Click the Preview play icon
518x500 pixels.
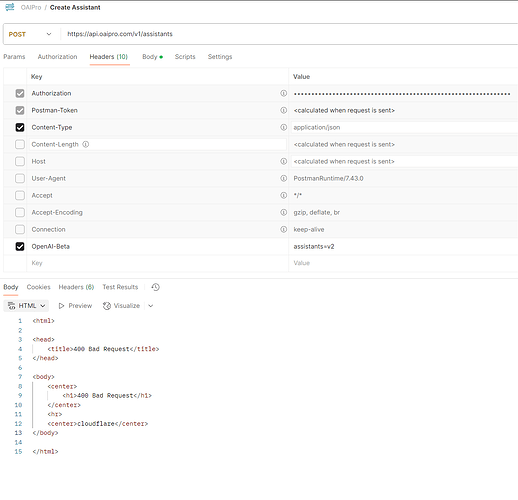coord(61,306)
